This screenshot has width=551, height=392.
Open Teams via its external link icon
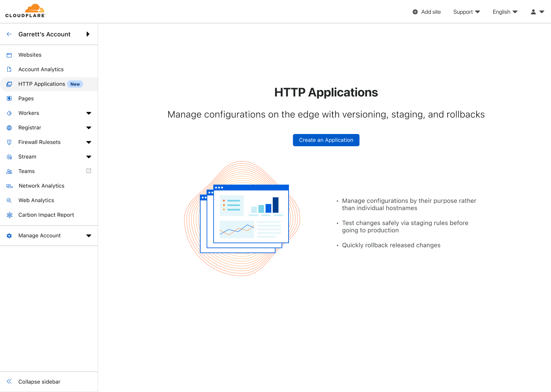[89, 171]
